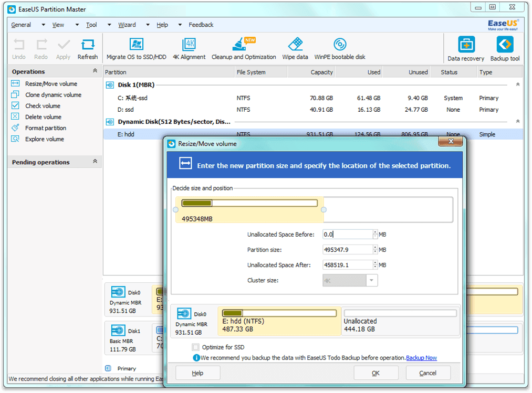This screenshot has height=393, width=532.
Task: Choose Resize/Move volume in Operations panel
Action: (x=51, y=84)
